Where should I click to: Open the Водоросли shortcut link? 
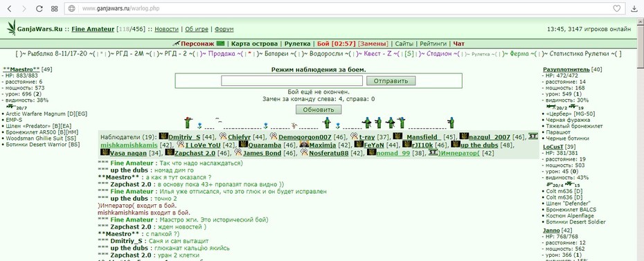(x=327, y=54)
